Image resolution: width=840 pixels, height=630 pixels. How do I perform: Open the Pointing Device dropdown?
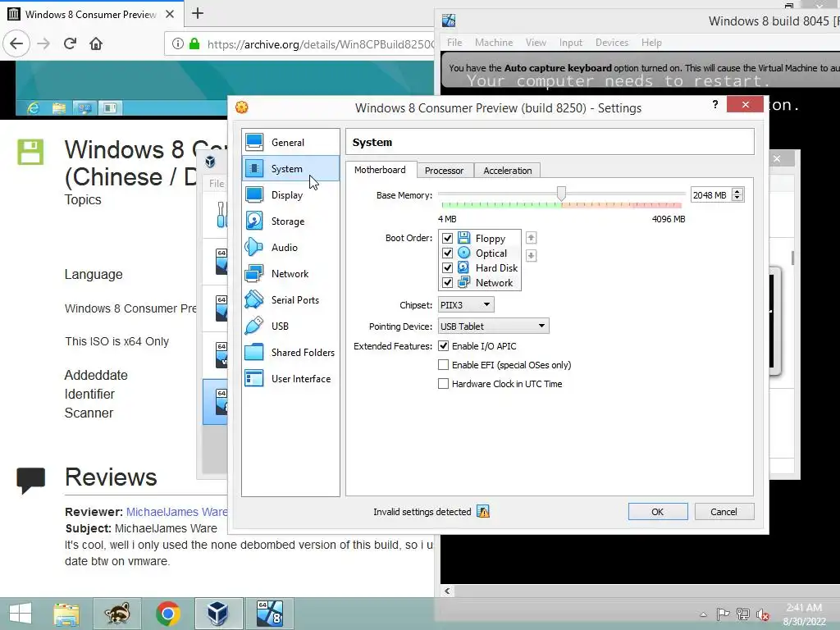[x=493, y=326]
